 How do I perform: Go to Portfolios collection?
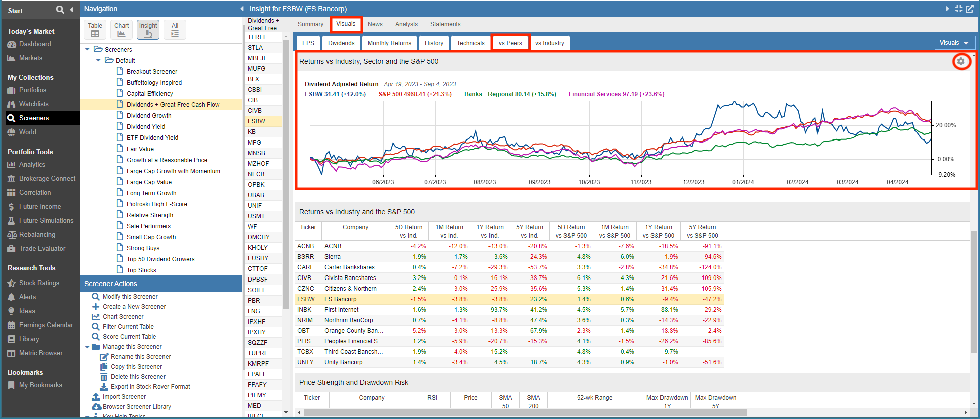pyautogui.click(x=32, y=90)
